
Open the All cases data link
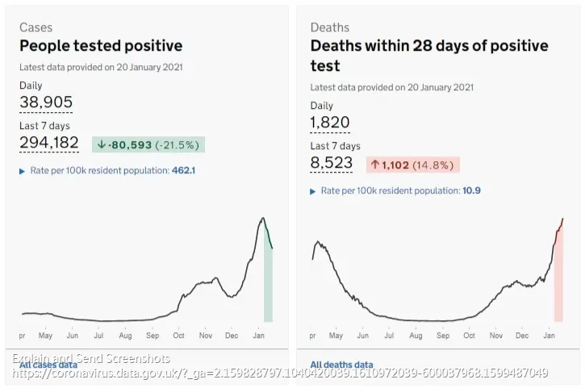pos(48,365)
